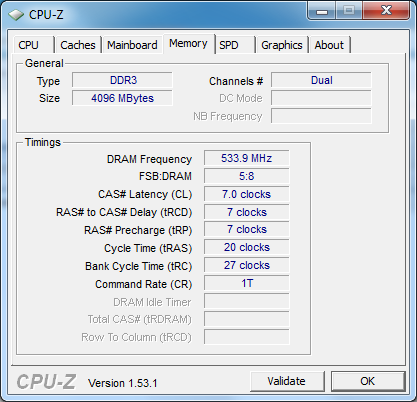Viewport: 417px width, 402px height.
Task: Click the Dual channels value field
Action: 321,80
